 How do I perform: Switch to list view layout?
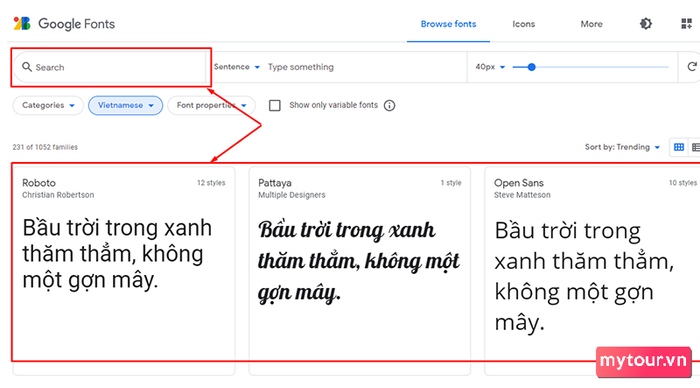(696, 147)
